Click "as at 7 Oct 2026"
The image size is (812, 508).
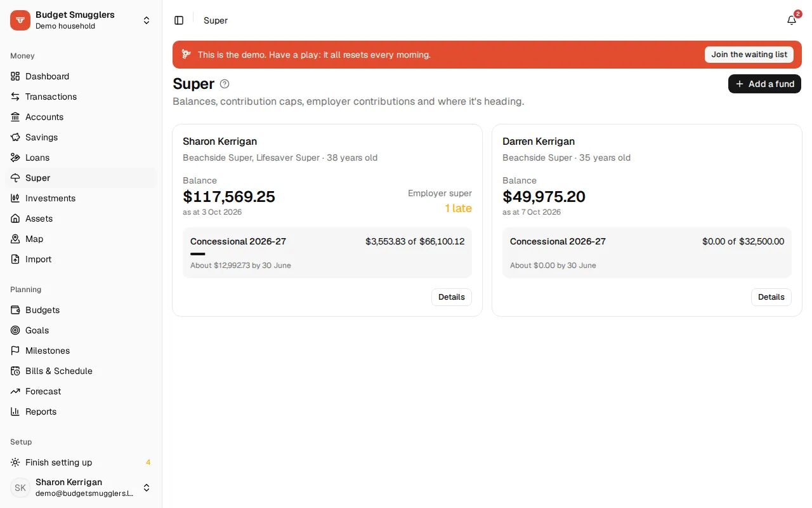532,212
